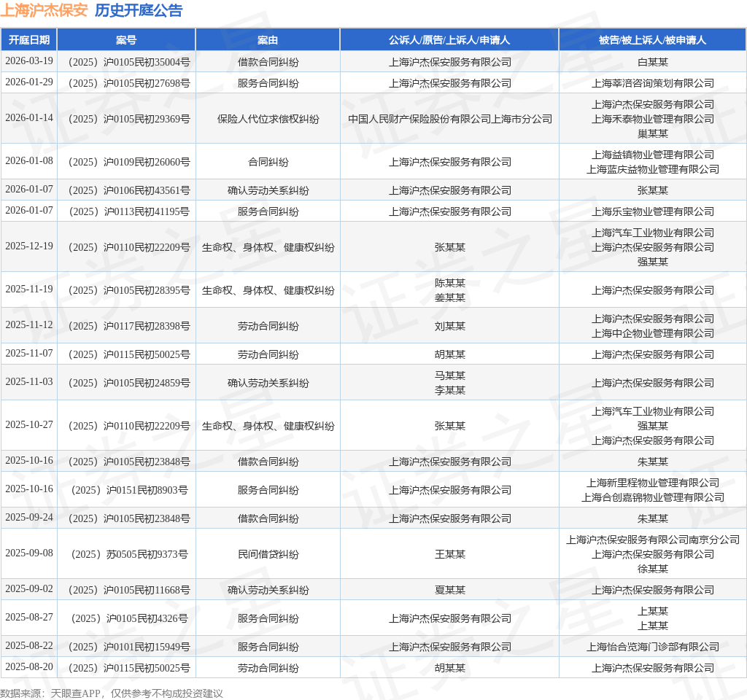Select the date 2025-11-03
The image size is (747, 700).
(x=29, y=382)
